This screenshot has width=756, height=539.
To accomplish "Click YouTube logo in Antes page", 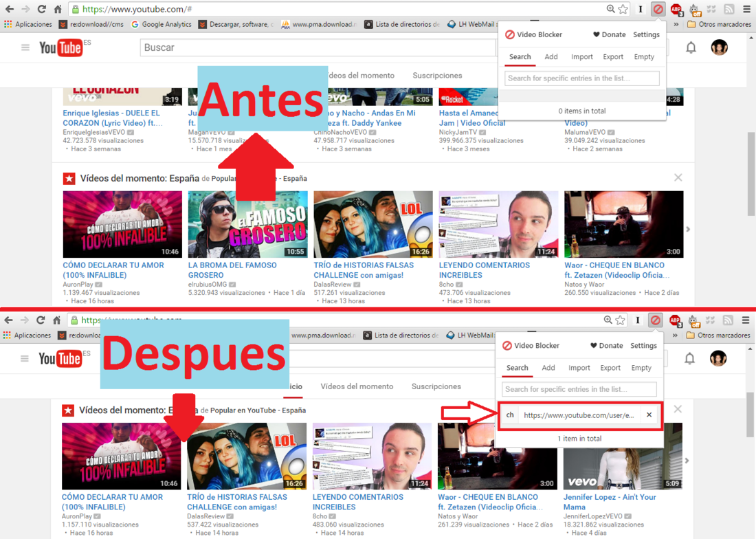I will [x=60, y=47].
